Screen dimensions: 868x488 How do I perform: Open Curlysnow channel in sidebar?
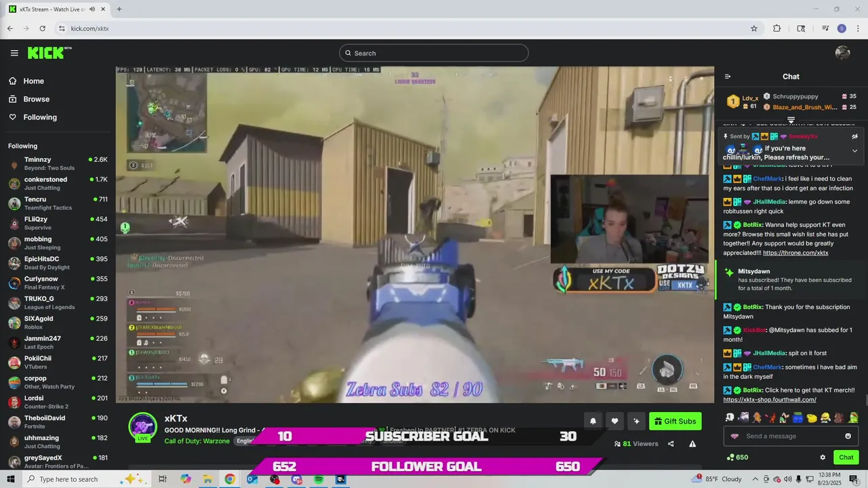[58, 283]
